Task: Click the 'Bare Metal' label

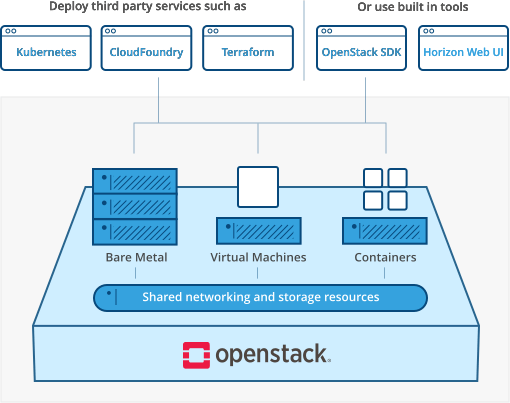Action: point(136,257)
